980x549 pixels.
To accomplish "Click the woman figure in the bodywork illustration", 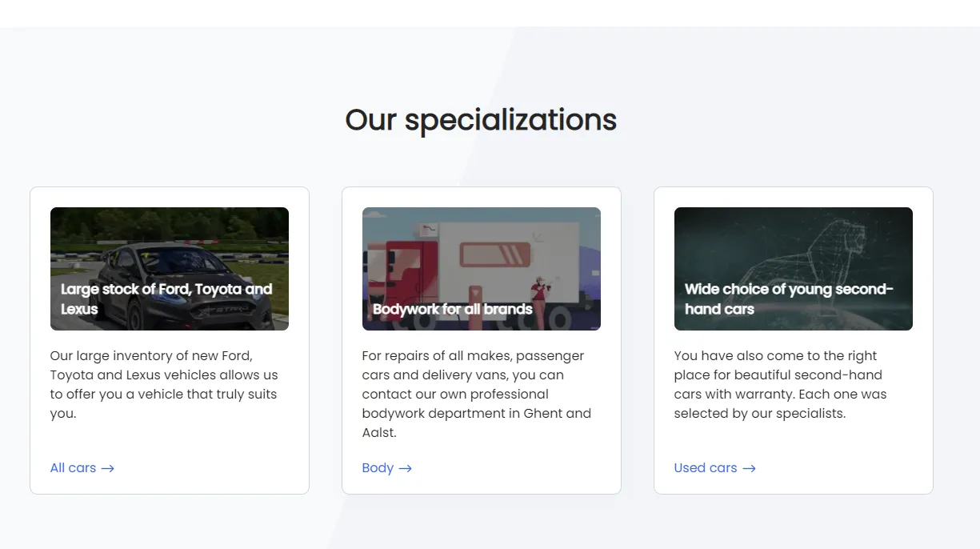I will (x=540, y=303).
